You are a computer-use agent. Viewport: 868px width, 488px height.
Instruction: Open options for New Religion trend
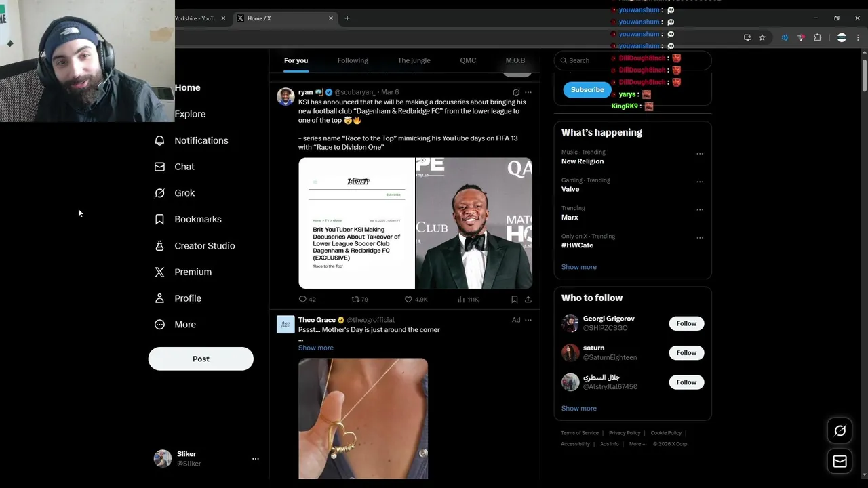pos(700,154)
